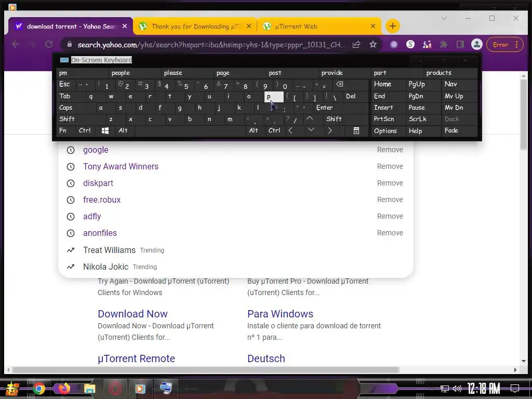Open the extensions puzzle icon
This screenshot has height=399, width=532.
coord(444,45)
